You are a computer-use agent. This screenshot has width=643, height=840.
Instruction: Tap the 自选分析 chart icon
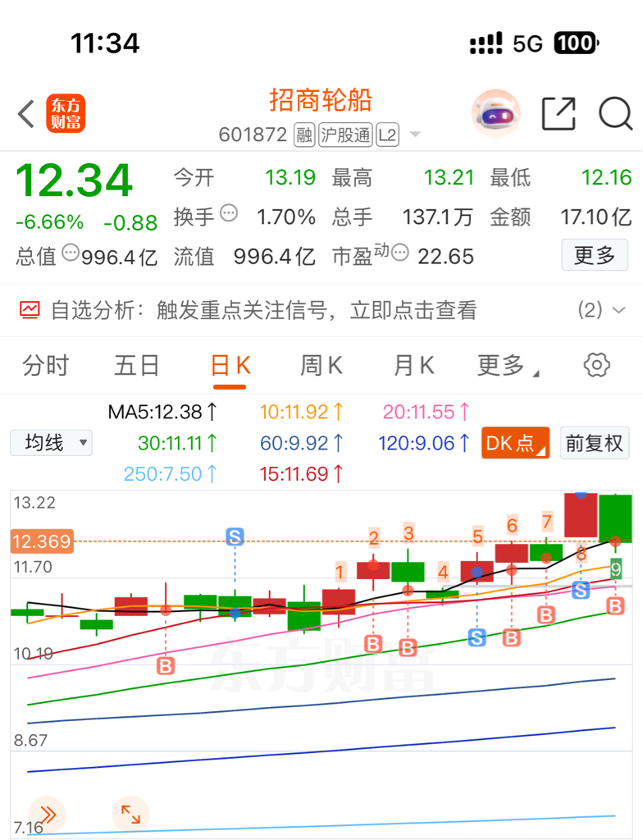coord(30,309)
